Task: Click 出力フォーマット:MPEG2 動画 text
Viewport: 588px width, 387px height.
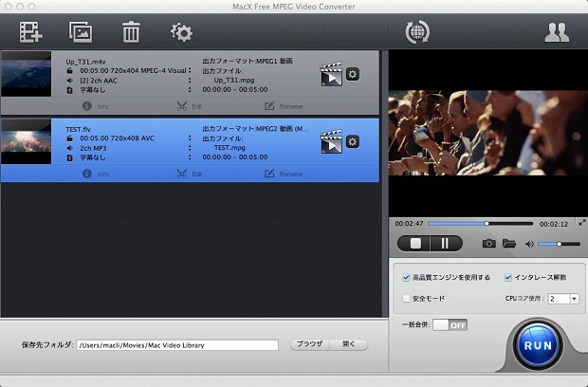Action: (x=256, y=129)
